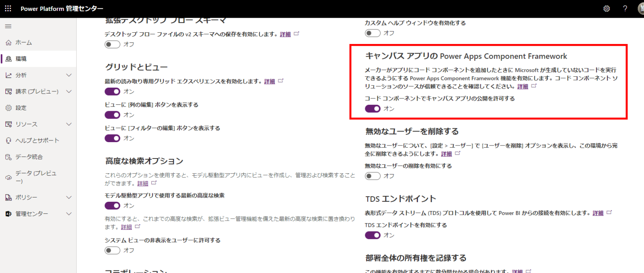644x273 pixels.
Task: Click the 請求 (プレビュー) billing icon
Action: pos(8,91)
